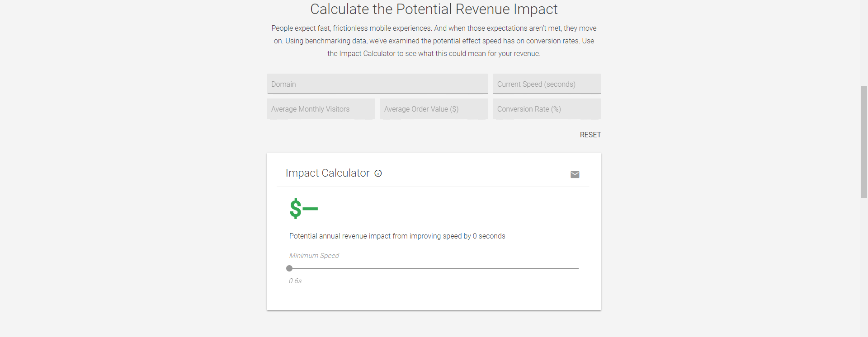
Task: Click the intro paragraph about mobile experiences
Action: [x=434, y=41]
